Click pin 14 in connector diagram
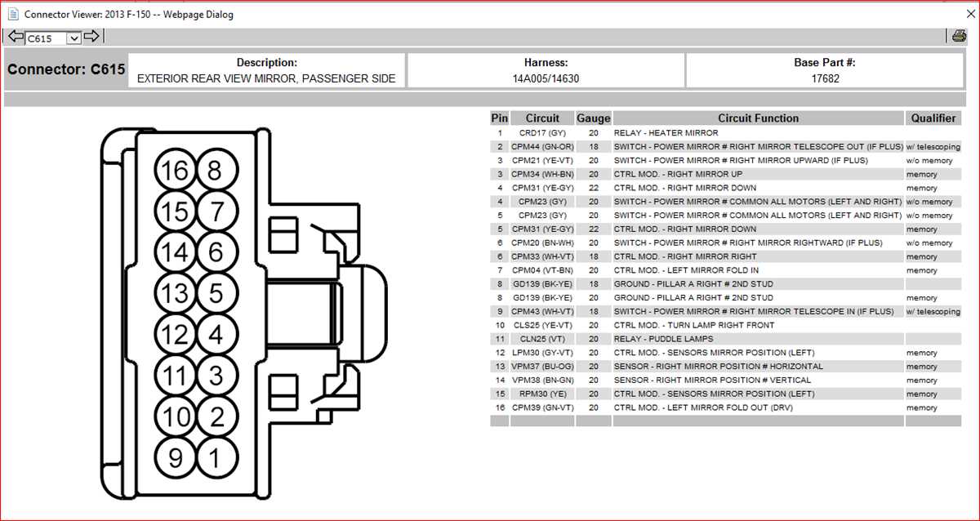 coord(175,252)
